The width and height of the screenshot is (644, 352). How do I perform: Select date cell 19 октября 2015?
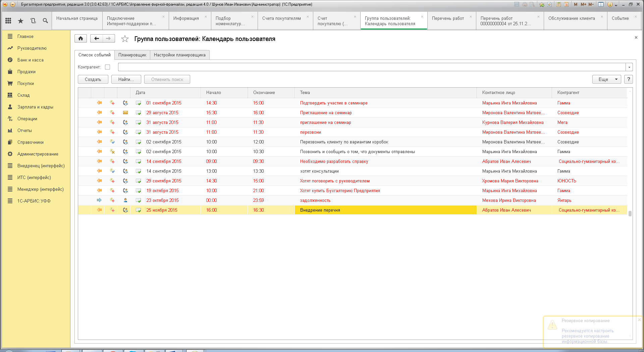[x=166, y=191]
